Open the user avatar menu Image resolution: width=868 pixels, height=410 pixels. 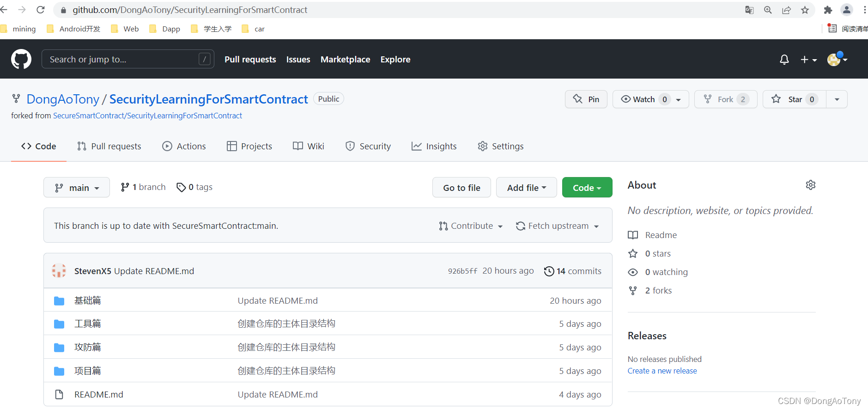click(x=837, y=59)
